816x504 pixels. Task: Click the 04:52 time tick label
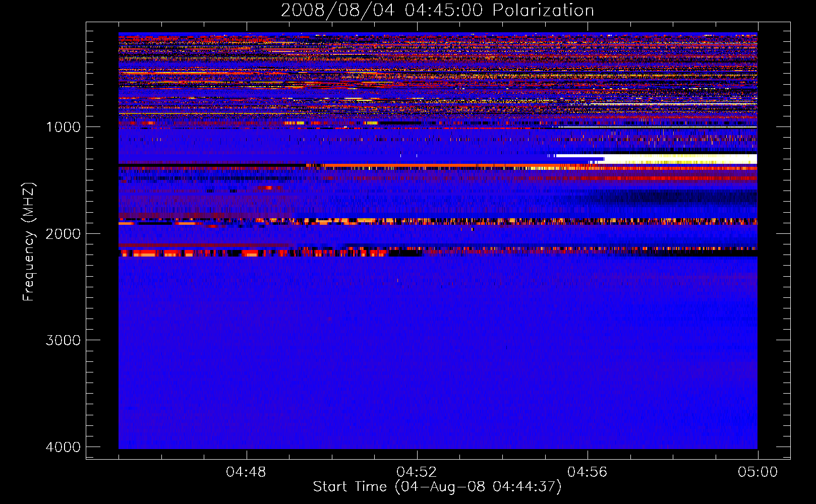[417, 472]
